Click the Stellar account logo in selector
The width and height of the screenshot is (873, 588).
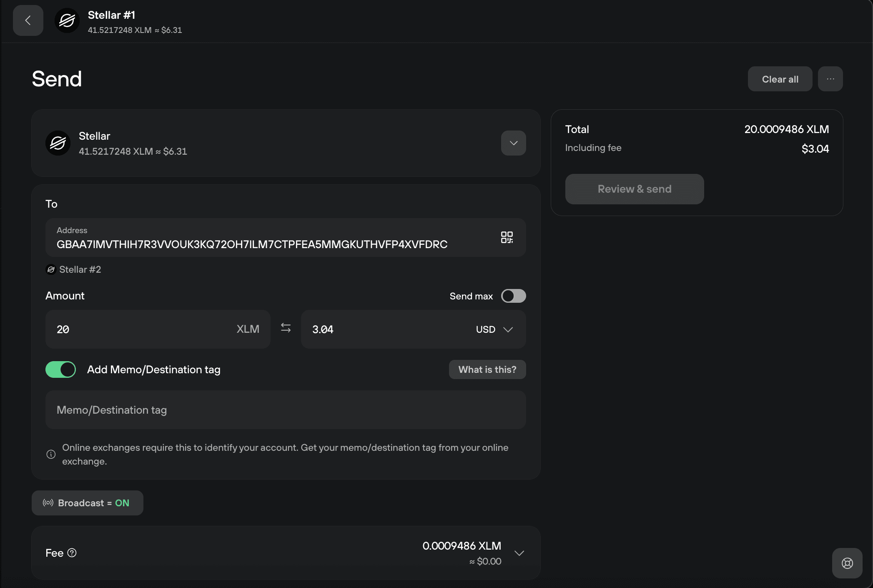(58, 143)
